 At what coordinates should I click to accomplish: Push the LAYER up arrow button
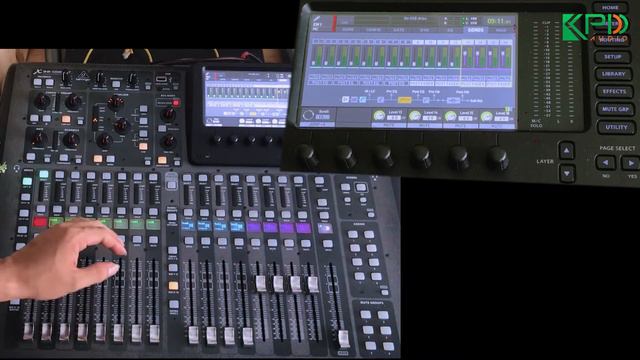567,151
